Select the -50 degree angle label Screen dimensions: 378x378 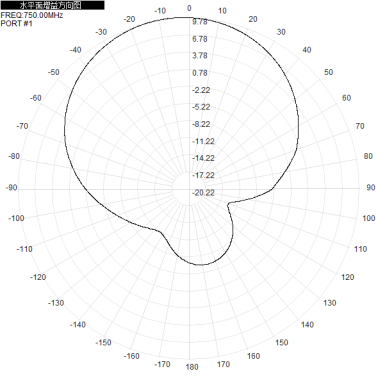click(54, 72)
